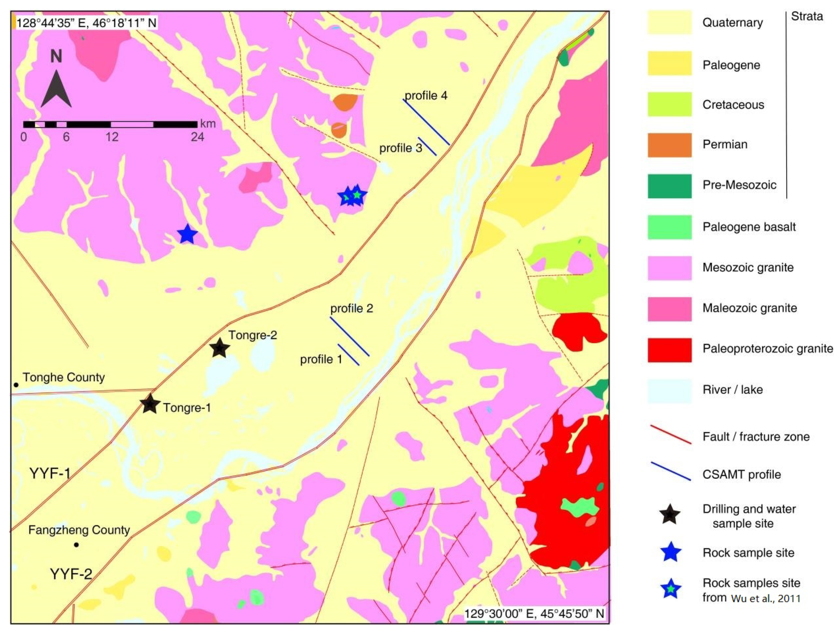
Task: Click the Tonghe County dot marker
Action: [x=16, y=385]
